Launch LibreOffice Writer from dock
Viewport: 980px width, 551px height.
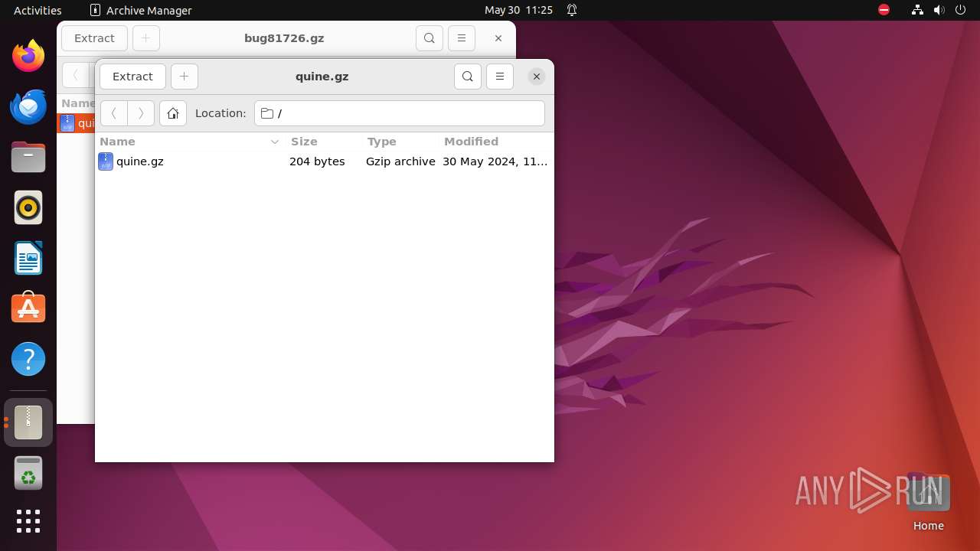click(28, 258)
